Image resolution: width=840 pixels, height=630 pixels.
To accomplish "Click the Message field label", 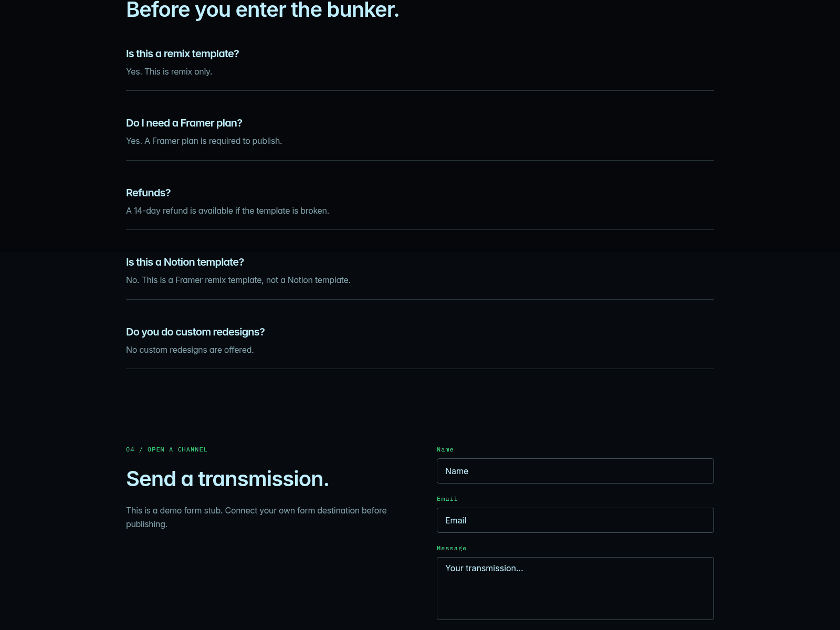I will tap(451, 548).
